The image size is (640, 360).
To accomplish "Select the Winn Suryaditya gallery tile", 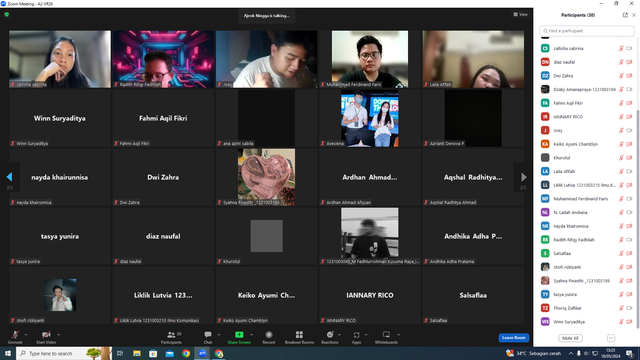I will click(60, 118).
